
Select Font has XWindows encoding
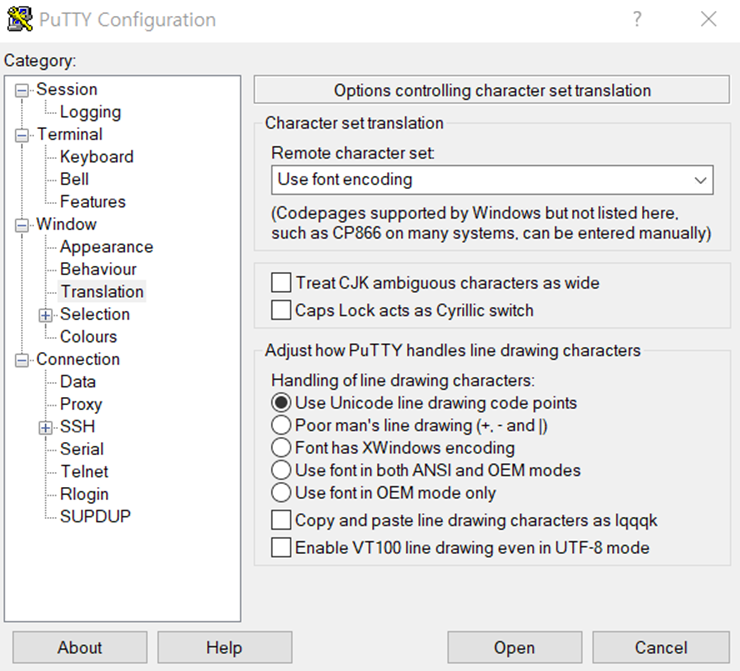[281, 447]
